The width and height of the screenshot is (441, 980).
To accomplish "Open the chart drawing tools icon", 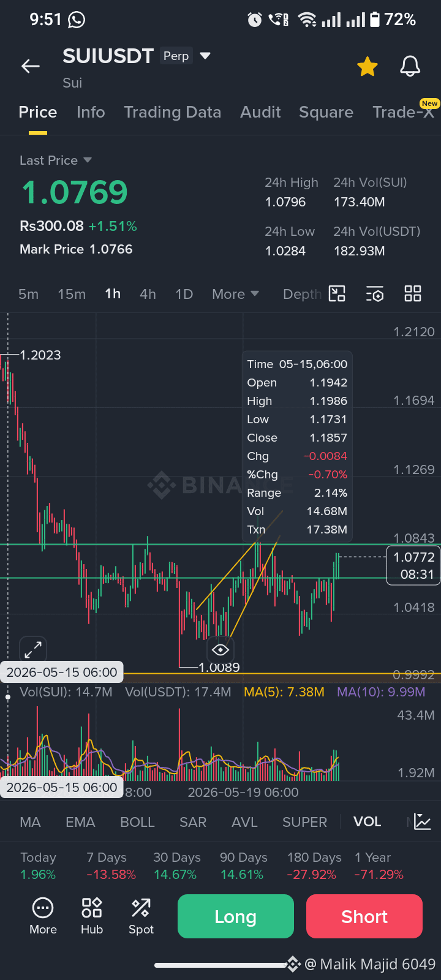I will 337,294.
